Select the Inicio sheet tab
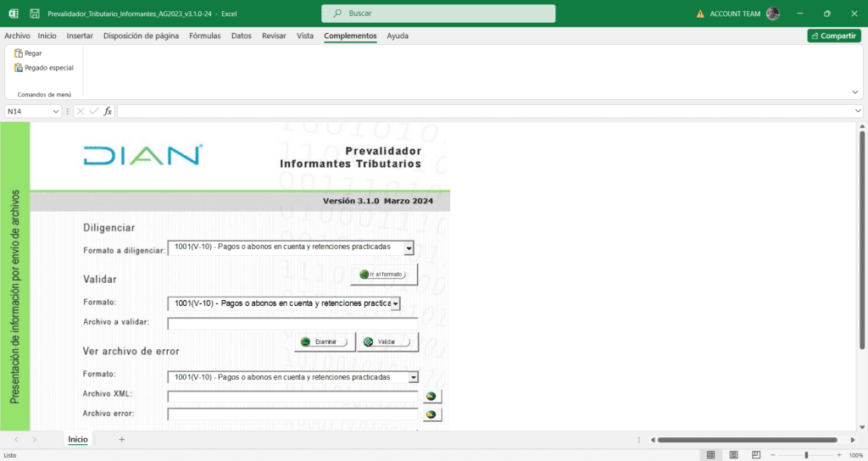The width and height of the screenshot is (868, 461). (78, 440)
